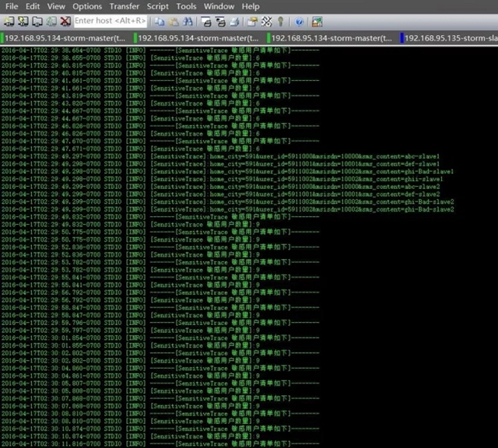Click the Copy icon in the toolbar

160,21
